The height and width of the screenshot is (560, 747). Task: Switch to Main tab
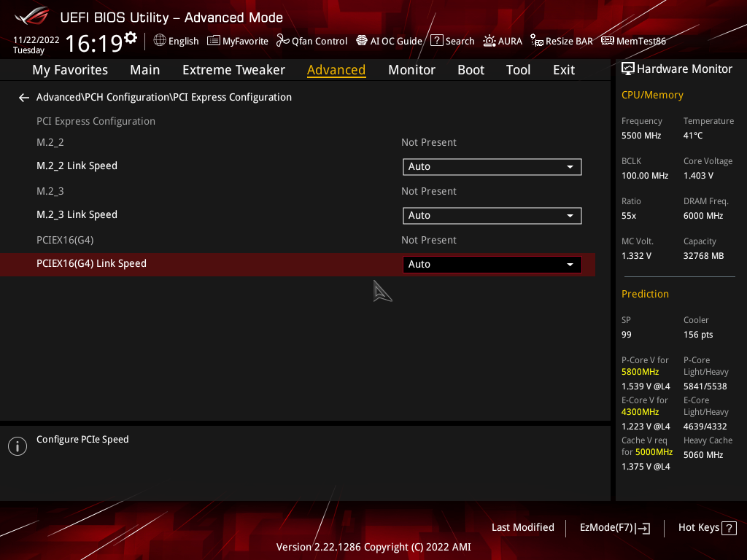coord(145,70)
